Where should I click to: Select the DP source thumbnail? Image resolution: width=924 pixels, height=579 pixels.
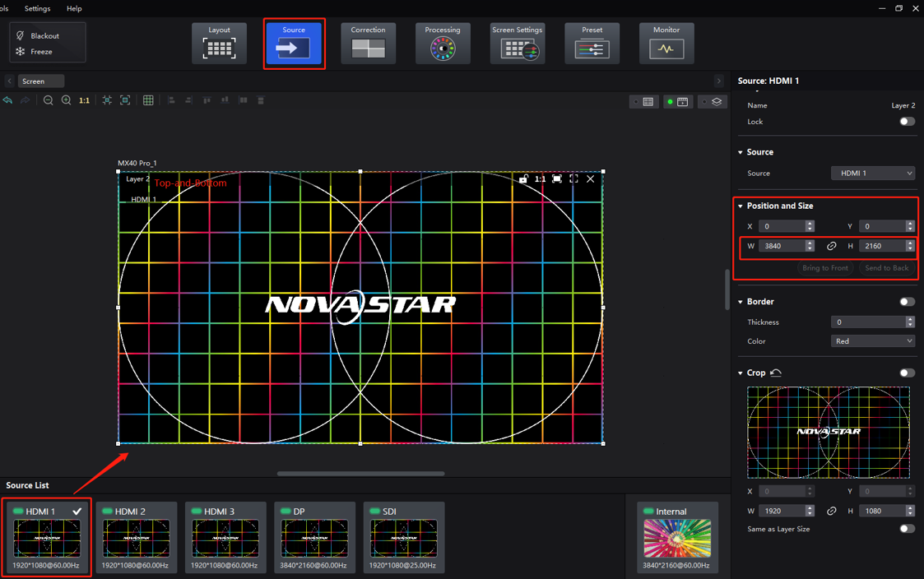click(x=314, y=538)
